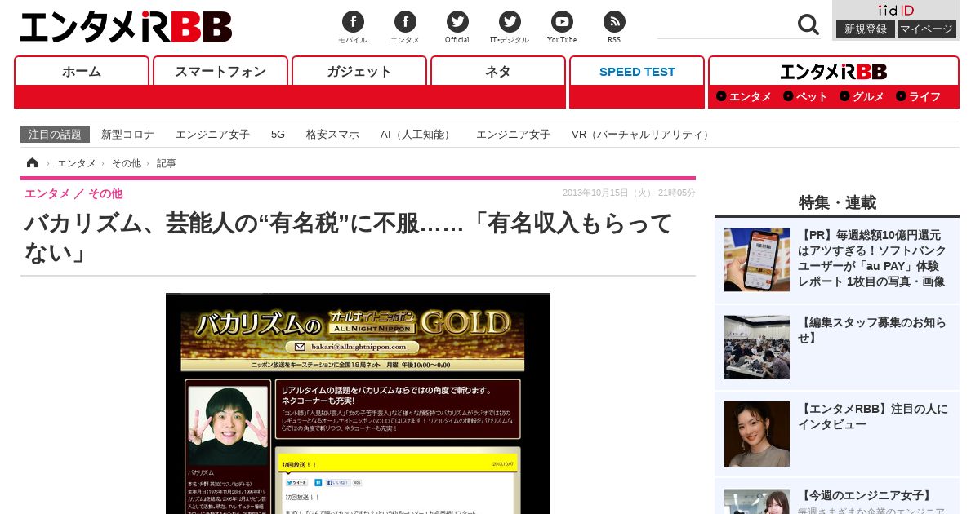The height and width of the screenshot is (514, 980).
Task: Open the YouTube channel icon
Action: (x=562, y=22)
